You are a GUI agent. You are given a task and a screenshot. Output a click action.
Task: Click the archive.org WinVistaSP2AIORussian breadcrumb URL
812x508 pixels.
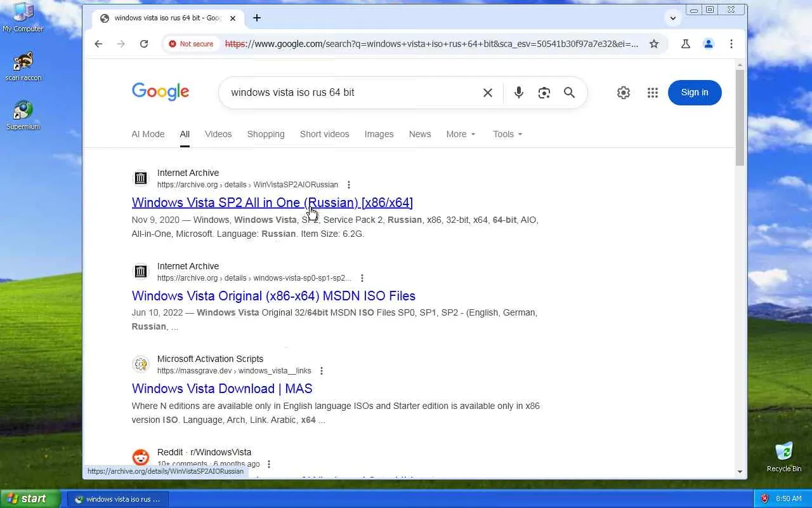(x=247, y=185)
